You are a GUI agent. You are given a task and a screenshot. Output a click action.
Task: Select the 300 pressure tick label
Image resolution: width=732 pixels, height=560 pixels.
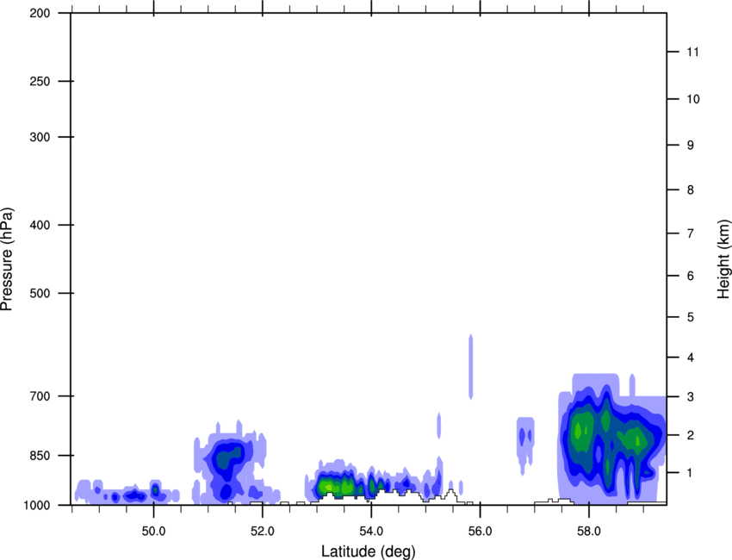(40, 137)
